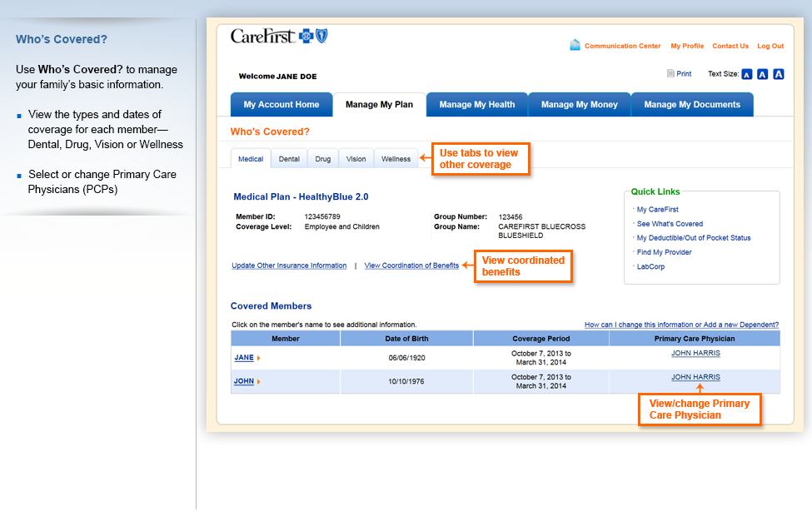
Task: Click Medical Plan - HealthyBlue 2.0 heading
Action: click(301, 196)
